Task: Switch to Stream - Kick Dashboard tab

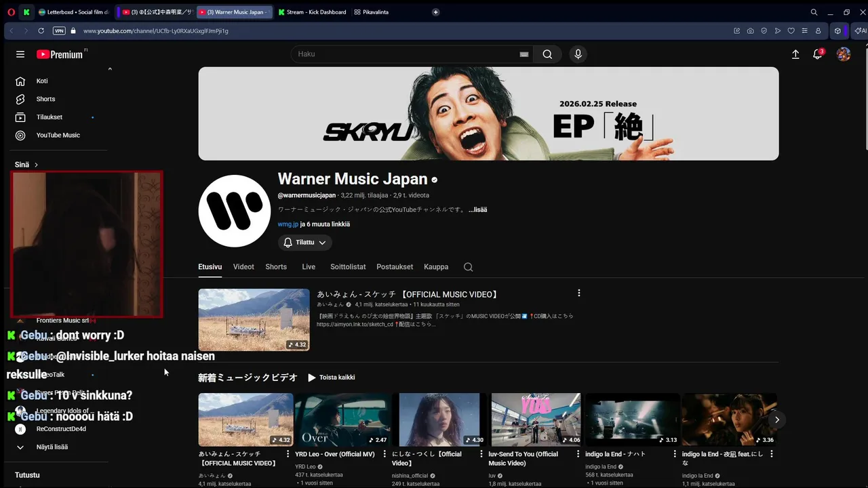Action: [x=312, y=12]
